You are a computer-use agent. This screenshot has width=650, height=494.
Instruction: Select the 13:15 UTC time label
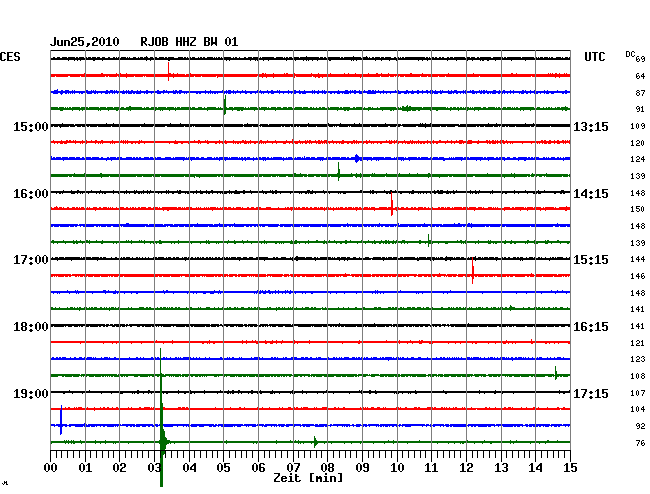click(591, 126)
